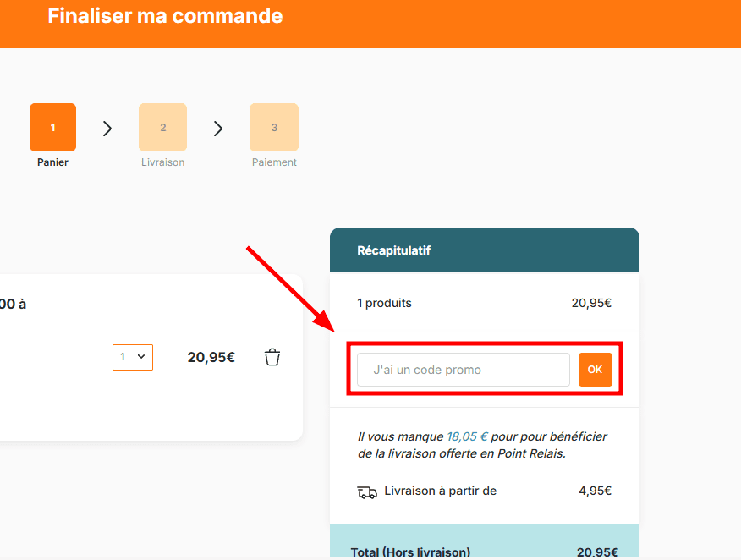Click the Paiement step label
Image resolution: width=741 pixels, height=560 pixels.
[x=274, y=162]
